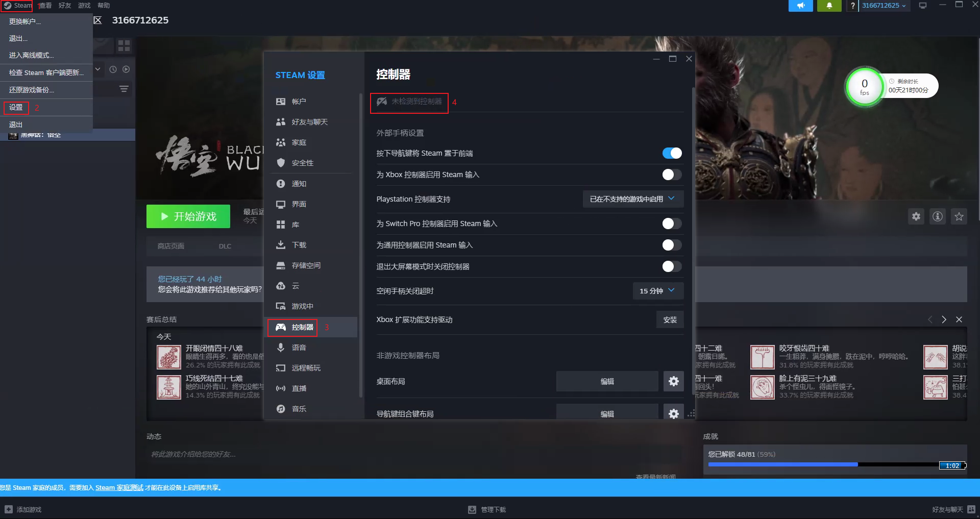Open the 云 cloud settings icon
The height and width of the screenshot is (519, 980).
pyautogui.click(x=281, y=286)
